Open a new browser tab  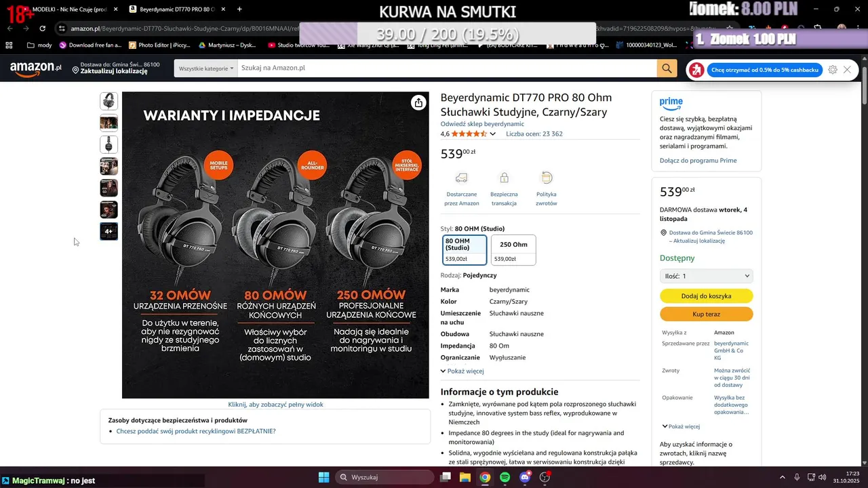(239, 9)
